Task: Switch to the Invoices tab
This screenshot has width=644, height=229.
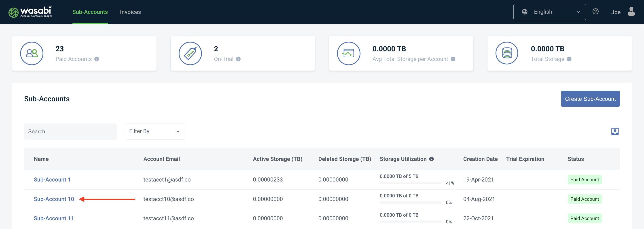Action: (x=130, y=12)
